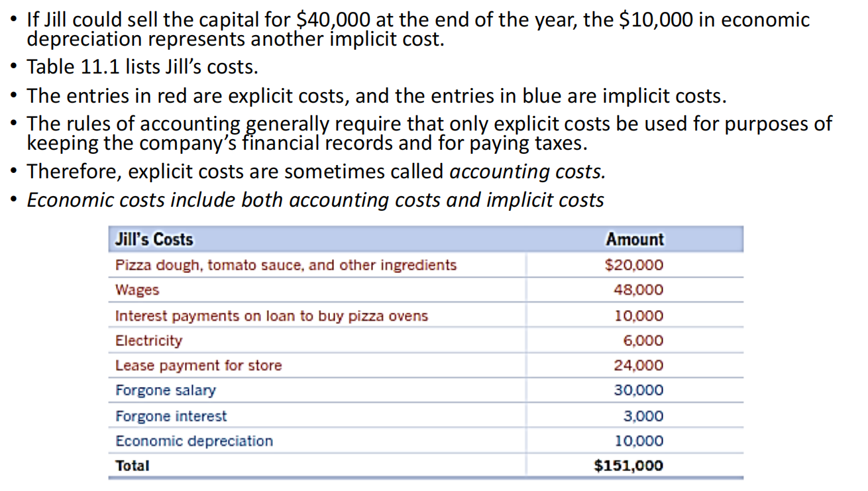Select the Forgone salary row label

166,390
